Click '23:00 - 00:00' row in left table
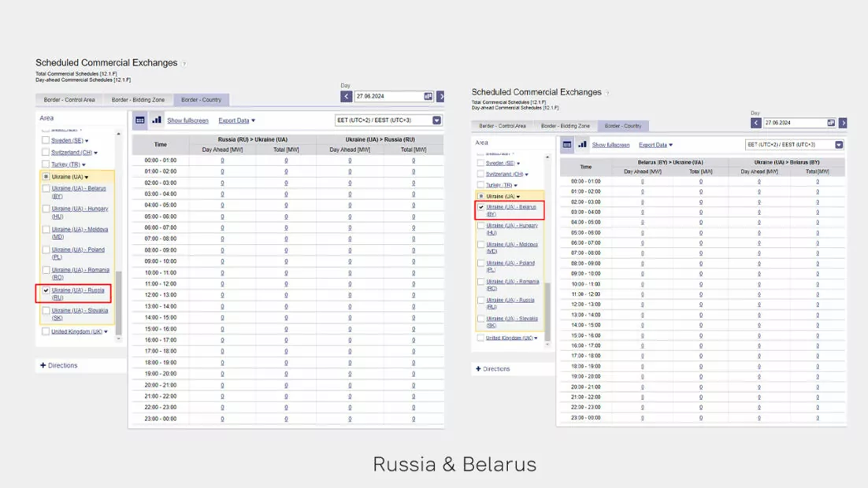 pos(287,419)
